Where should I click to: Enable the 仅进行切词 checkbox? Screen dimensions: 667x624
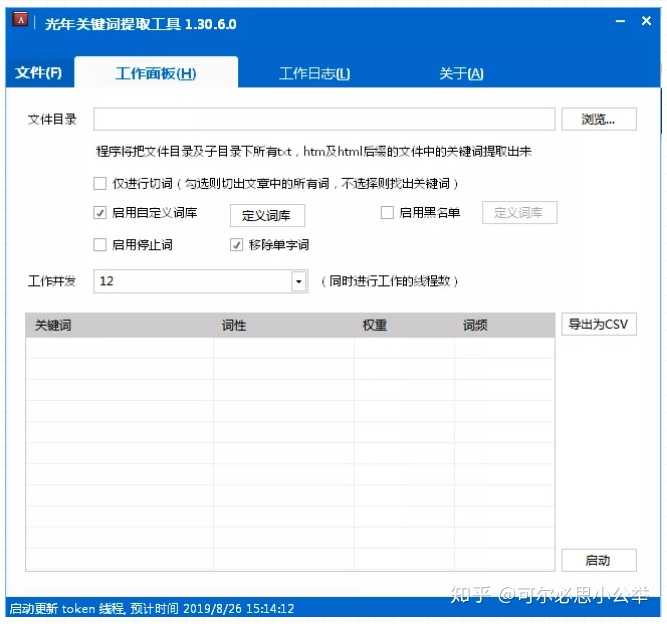(100, 184)
